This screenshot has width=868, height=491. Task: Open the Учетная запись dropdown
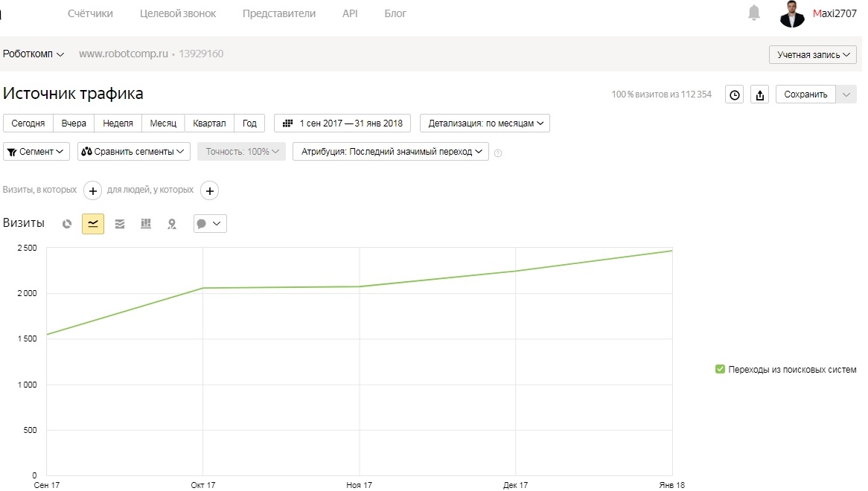(813, 55)
